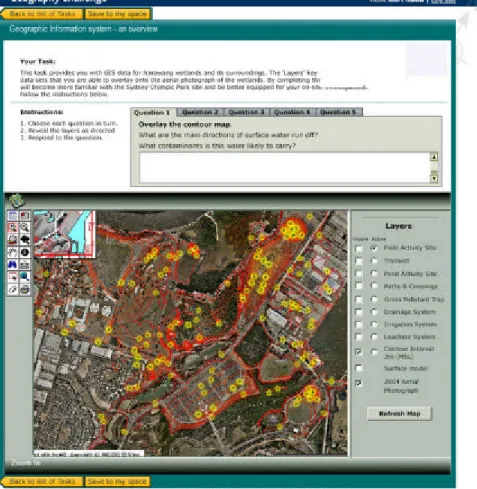This screenshot has width=477, height=489.
Task: Click bottom Save to my space button
Action: pos(118,481)
